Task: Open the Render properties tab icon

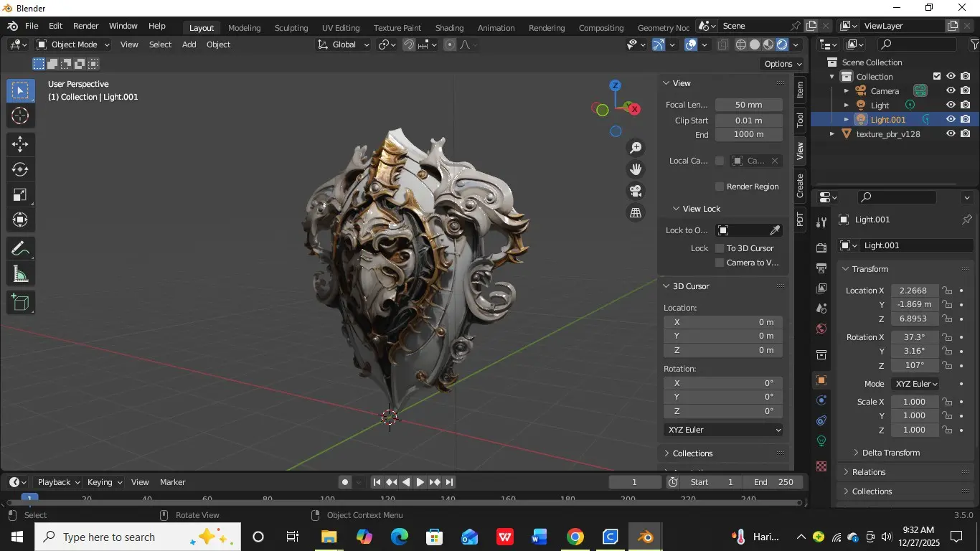Action: [821, 248]
